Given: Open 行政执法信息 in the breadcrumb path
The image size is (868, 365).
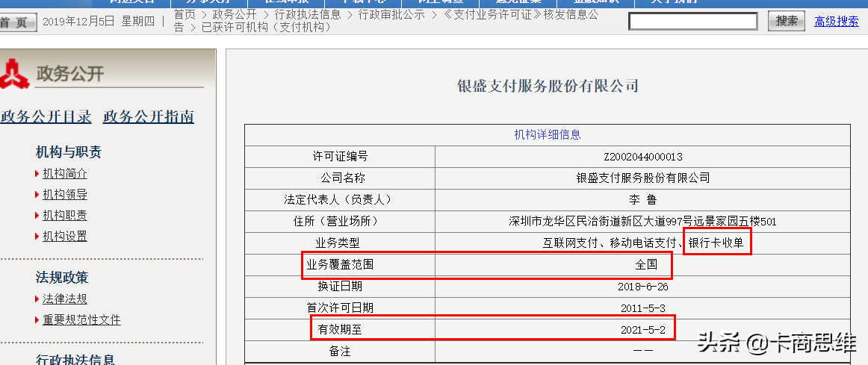Looking at the screenshot, I should 308,15.
